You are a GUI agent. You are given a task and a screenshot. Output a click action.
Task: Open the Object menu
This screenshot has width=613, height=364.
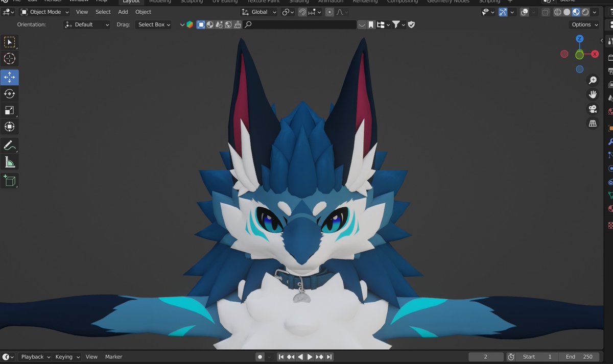pos(143,12)
